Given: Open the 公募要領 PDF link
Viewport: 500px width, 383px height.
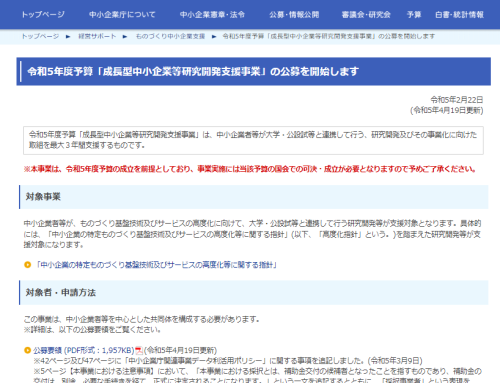Looking at the screenshot, I should click(x=84, y=350).
